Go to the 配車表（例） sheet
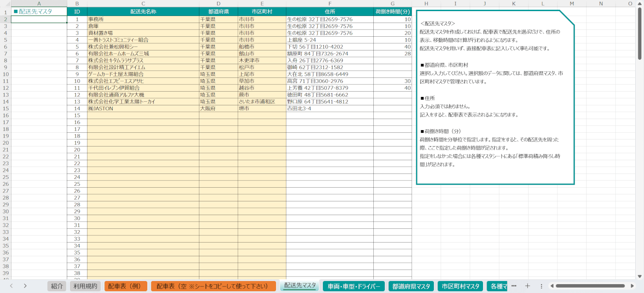Screen dimensions: 644x293 click(126, 286)
